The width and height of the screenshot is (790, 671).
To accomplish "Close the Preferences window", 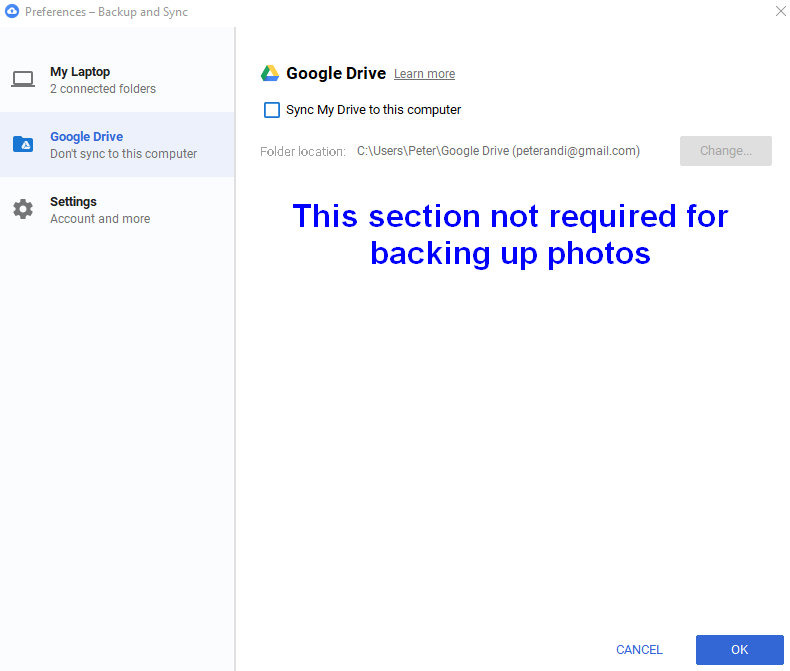I will tap(780, 11).
